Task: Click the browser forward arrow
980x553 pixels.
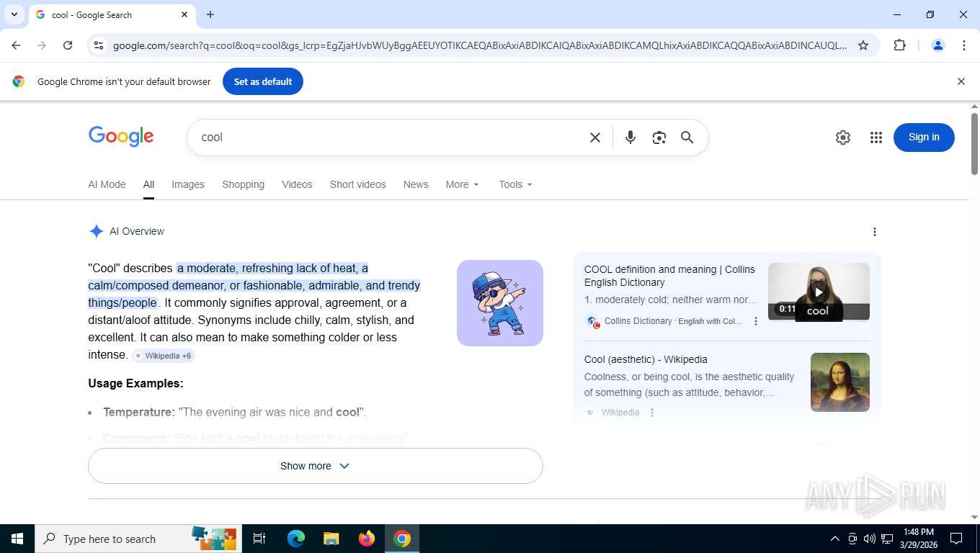Action: [42, 45]
